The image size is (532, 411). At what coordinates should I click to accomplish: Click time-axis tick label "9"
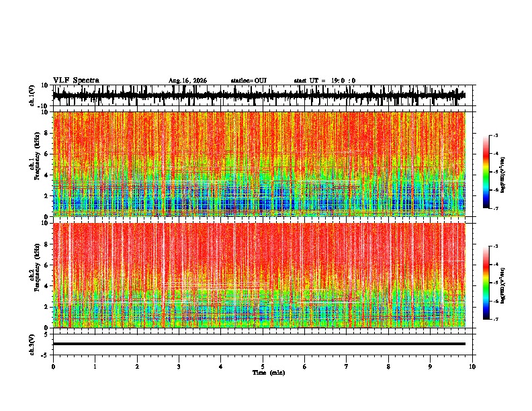(430, 367)
